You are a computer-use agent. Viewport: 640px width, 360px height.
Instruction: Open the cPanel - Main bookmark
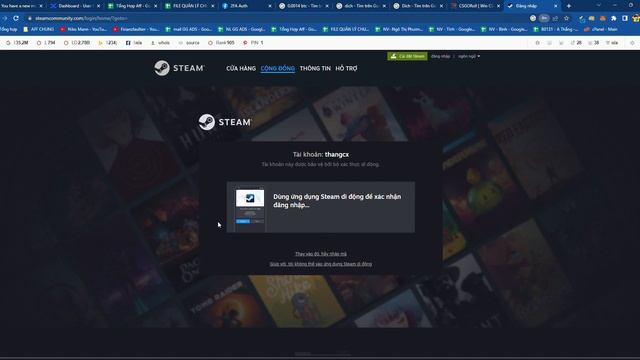click(x=601, y=29)
